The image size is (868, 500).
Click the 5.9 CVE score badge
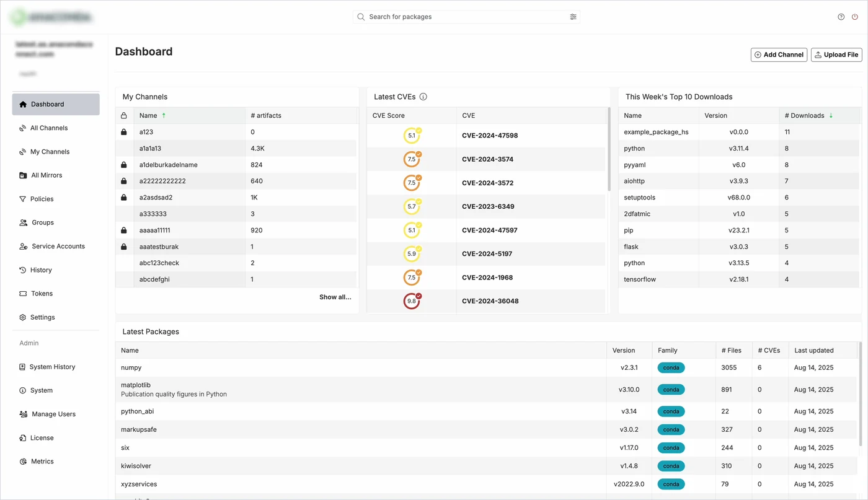click(412, 254)
